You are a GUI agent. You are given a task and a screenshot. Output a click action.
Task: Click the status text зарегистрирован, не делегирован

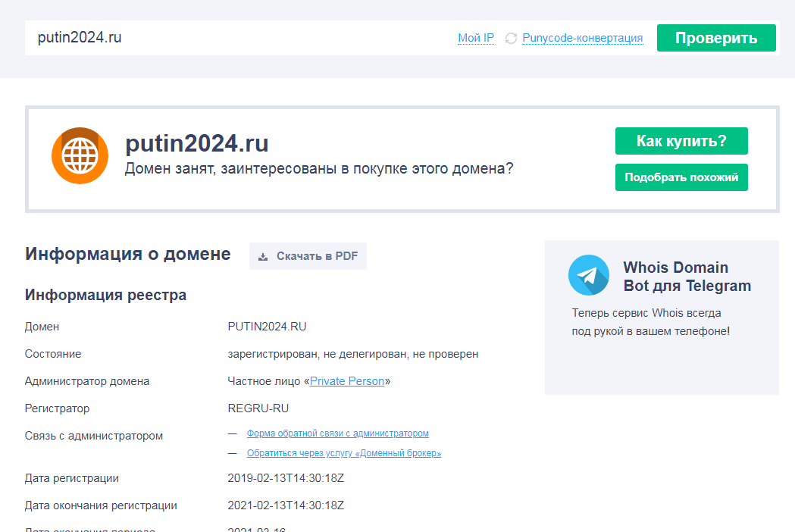tap(353, 354)
